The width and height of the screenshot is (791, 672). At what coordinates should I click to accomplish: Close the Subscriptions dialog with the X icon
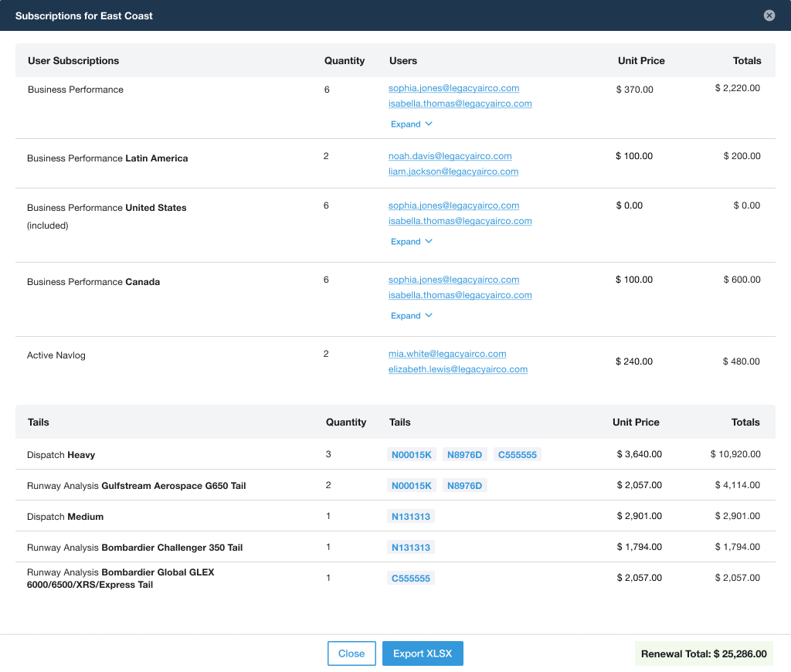pyautogui.click(x=769, y=15)
